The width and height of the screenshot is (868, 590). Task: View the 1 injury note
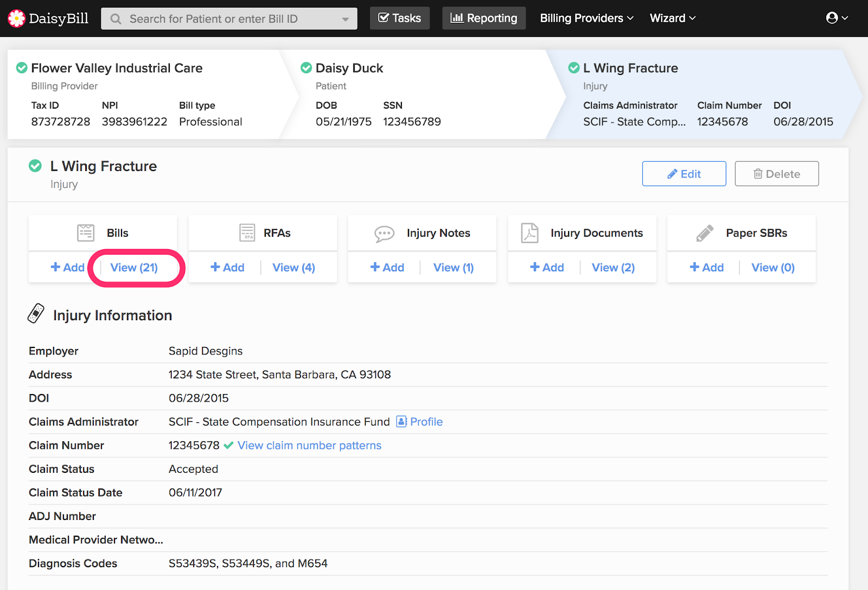454,268
